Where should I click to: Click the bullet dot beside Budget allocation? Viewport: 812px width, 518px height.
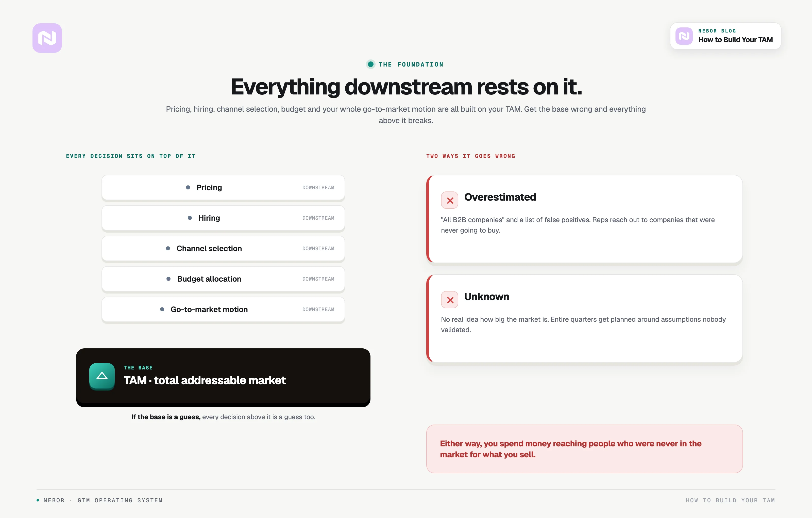coord(168,279)
